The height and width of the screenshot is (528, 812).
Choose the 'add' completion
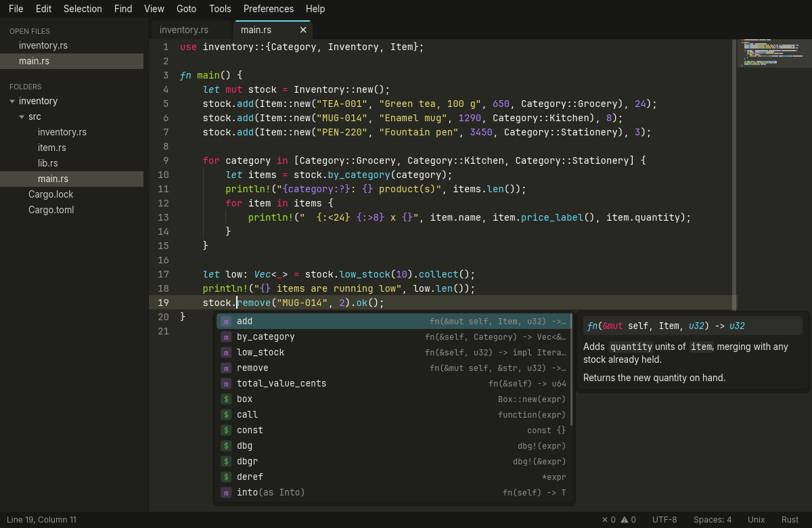coord(393,322)
